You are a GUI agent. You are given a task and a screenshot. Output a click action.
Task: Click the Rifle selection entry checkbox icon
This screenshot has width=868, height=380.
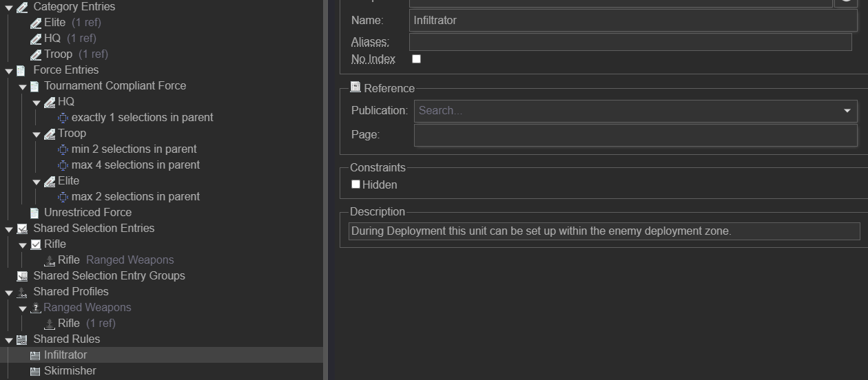coord(36,244)
